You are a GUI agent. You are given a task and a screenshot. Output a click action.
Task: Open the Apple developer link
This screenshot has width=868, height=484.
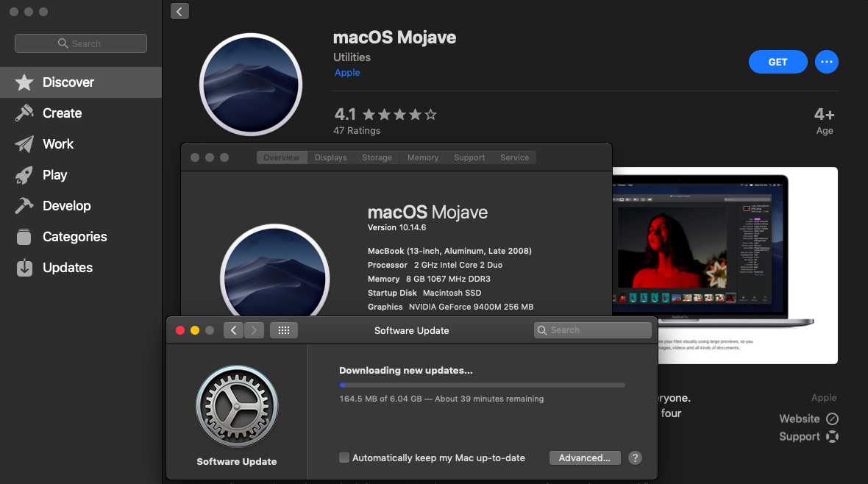[x=347, y=73]
